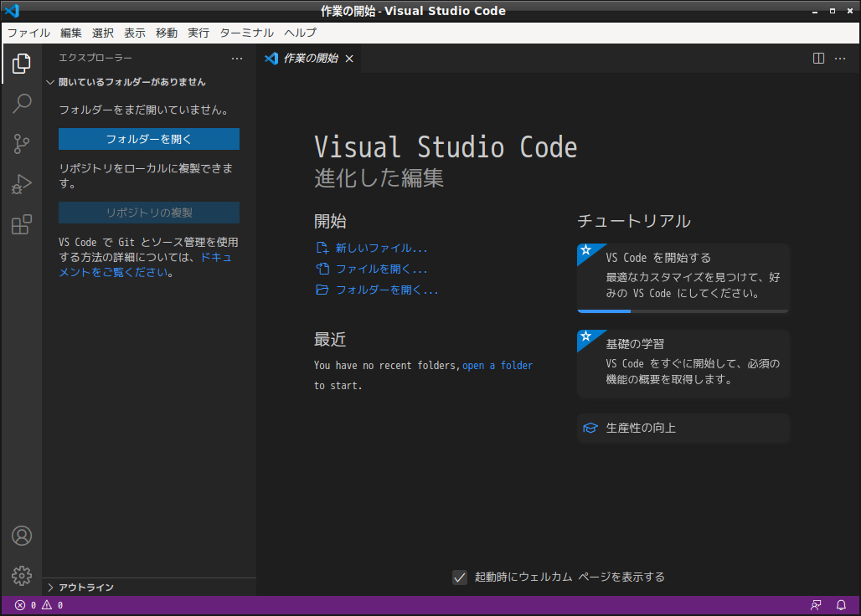Click the open file icon beside ファイルを開く
Image resolution: width=861 pixels, height=616 pixels.
(x=322, y=269)
